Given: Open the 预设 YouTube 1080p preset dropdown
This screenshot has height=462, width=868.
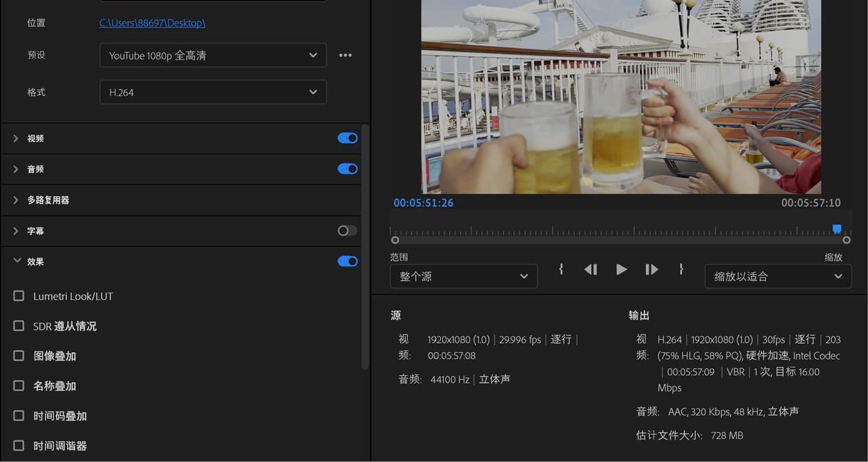Looking at the screenshot, I should click(212, 55).
